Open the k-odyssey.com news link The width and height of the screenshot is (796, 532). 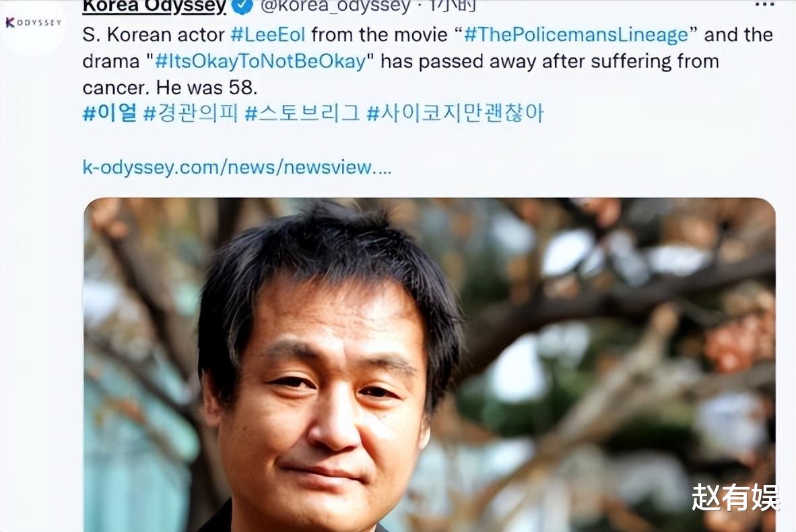(237, 167)
